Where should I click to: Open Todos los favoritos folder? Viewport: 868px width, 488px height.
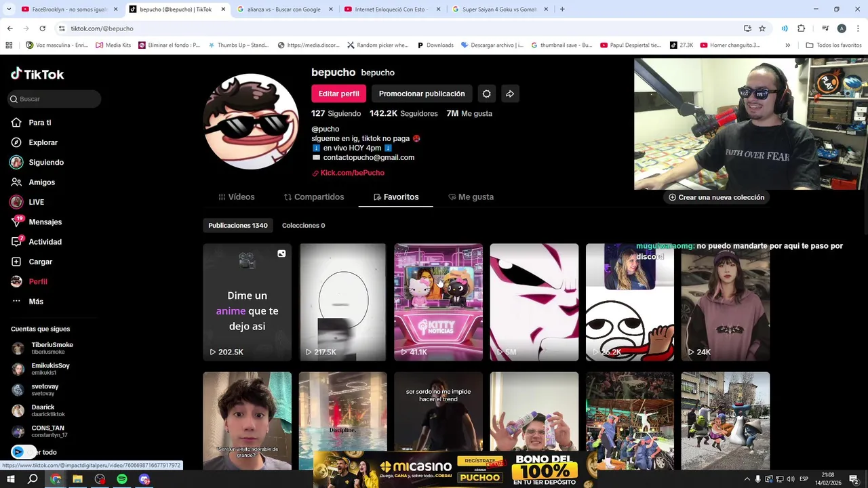(x=833, y=45)
